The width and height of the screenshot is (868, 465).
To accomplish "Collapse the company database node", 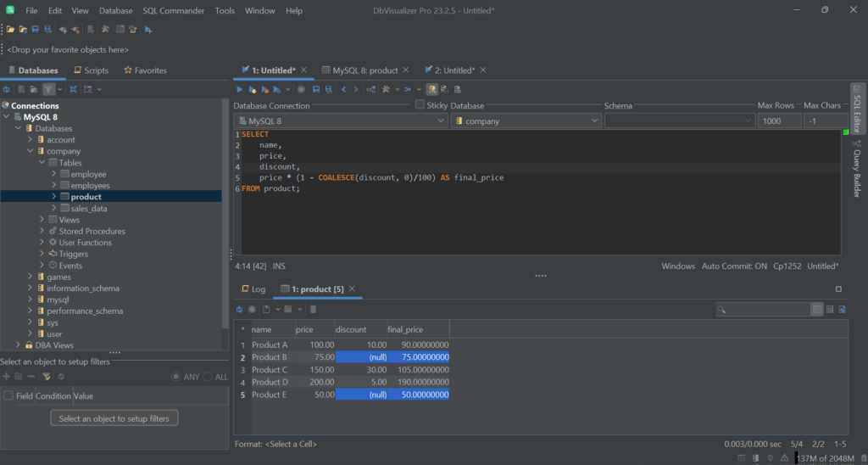I will 31,151.
